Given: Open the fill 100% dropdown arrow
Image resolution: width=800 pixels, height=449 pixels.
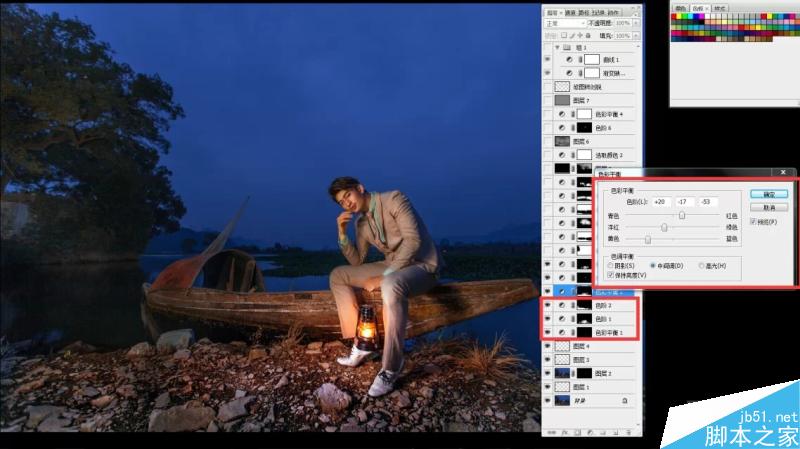Looking at the screenshot, I should 636,36.
